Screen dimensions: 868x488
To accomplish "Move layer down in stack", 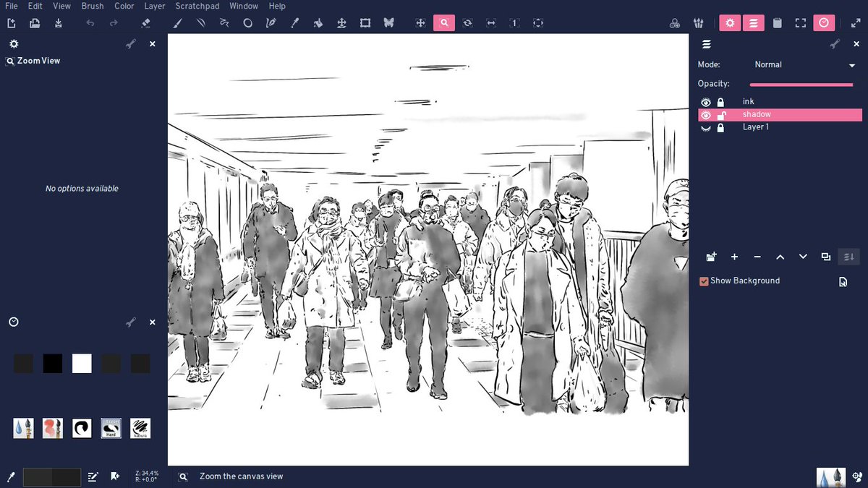I will click(x=803, y=257).
